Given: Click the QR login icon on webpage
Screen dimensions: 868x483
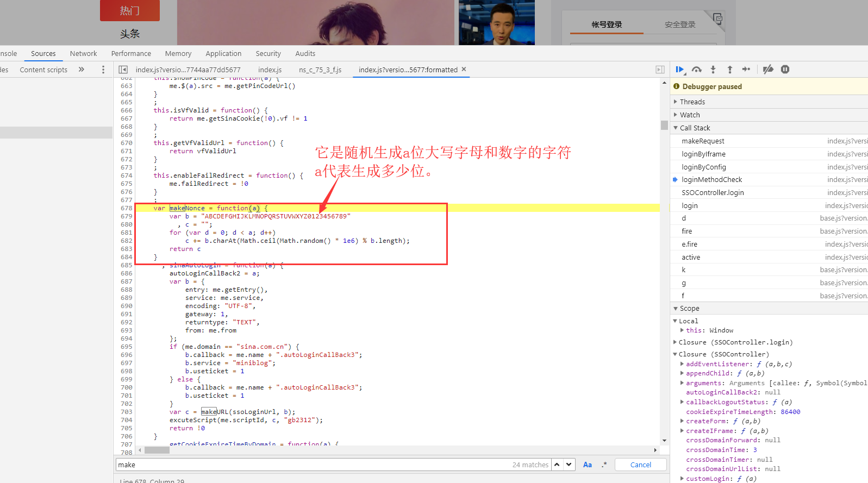Looking at the screenshot, I should [x=717, y=18].
